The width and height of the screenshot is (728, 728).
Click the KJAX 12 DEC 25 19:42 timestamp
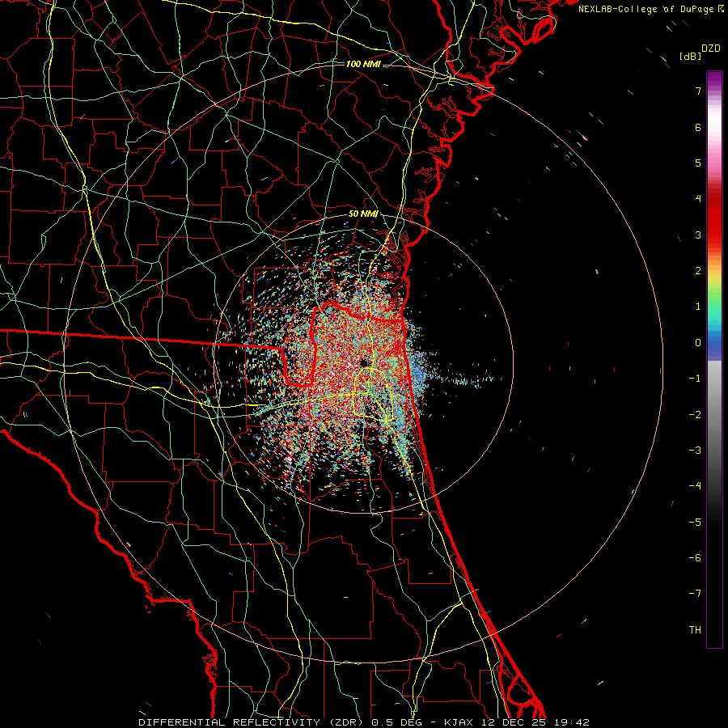(x=517, y=722)
